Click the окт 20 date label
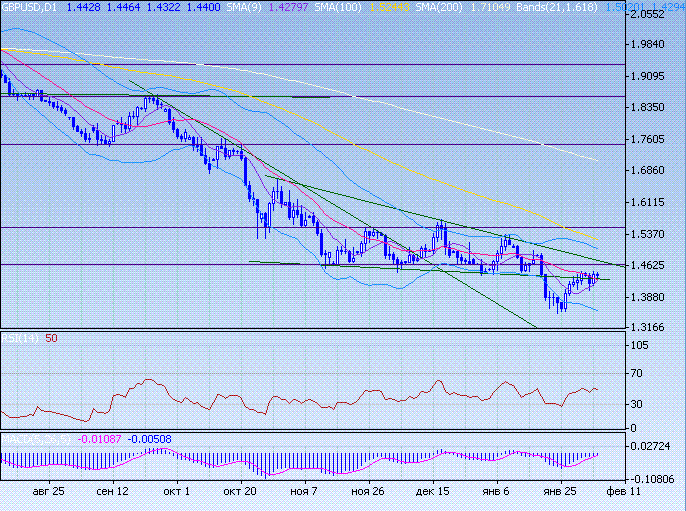The width and height of the screenshot is (686, 511). 240,493
